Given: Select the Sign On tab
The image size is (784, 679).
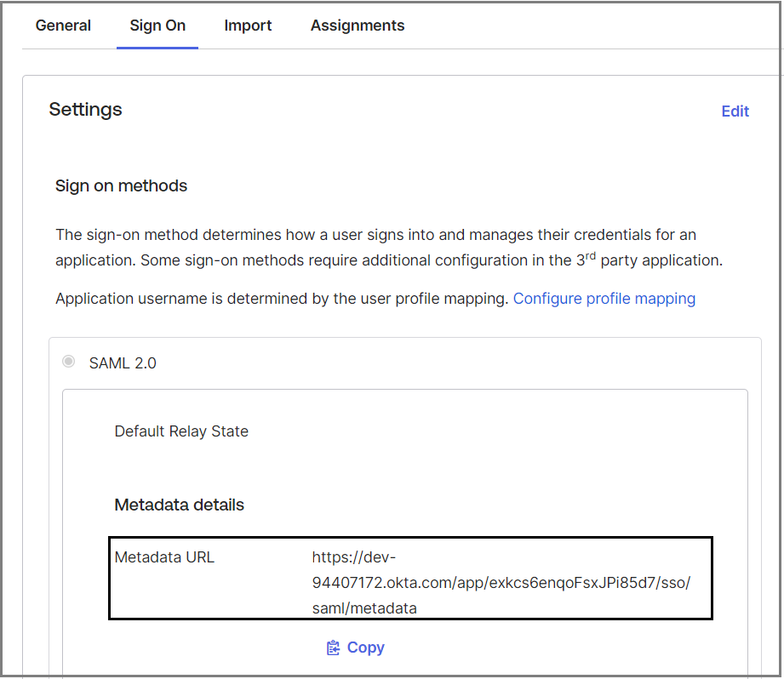Looking at the screenshot, I should (157, 26).
